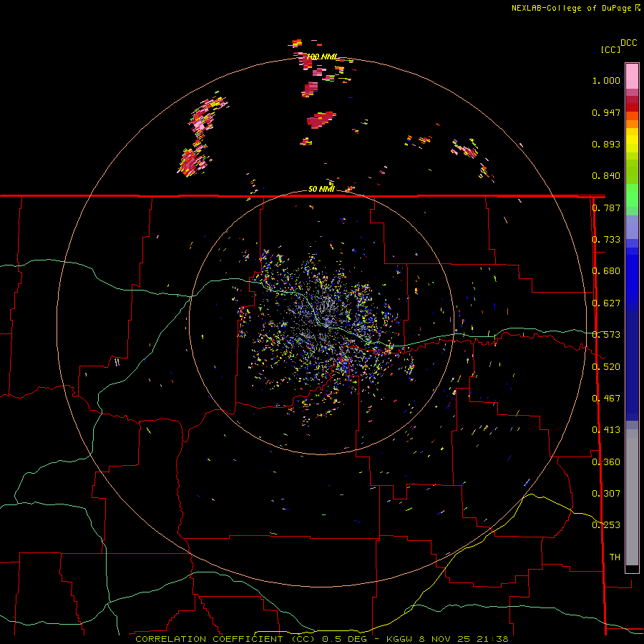Click the KGGW station identifier in the caption
644x644 pixels.
coord(400,639)
